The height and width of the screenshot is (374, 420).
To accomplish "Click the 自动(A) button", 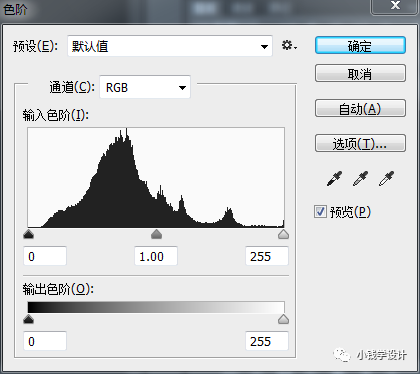I will pyautogui.click(x=360, y=108).
